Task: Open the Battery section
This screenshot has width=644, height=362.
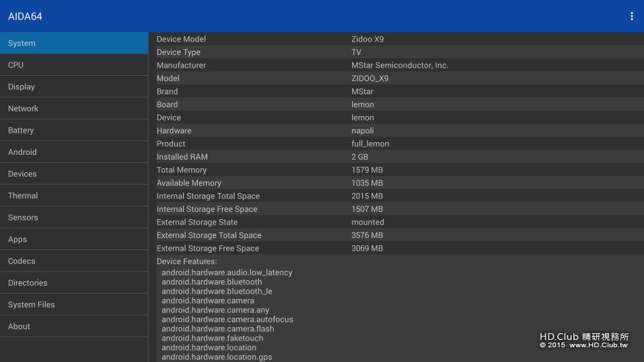Action: coord(74,130)
